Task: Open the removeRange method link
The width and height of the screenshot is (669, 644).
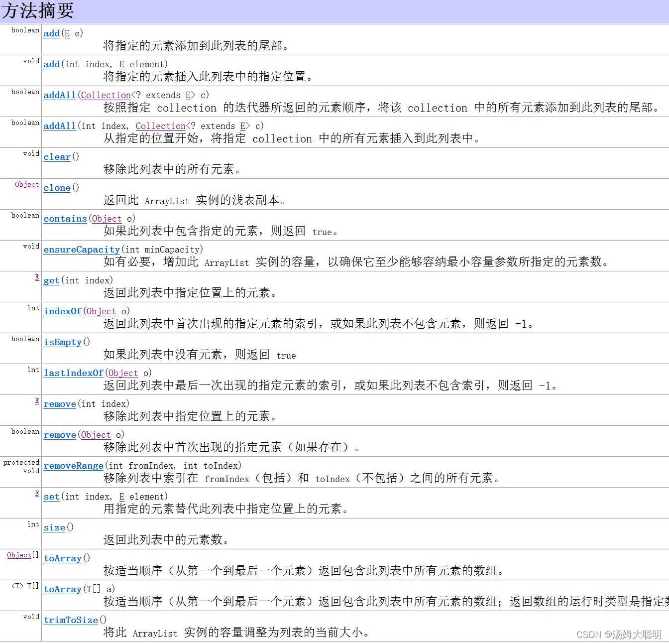Action: click(74, 466)
